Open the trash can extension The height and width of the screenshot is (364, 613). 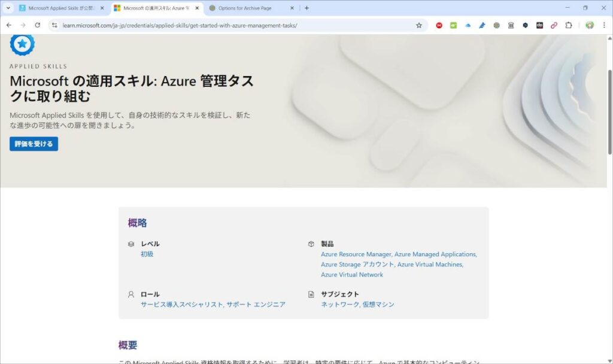(x=511, y=25)
